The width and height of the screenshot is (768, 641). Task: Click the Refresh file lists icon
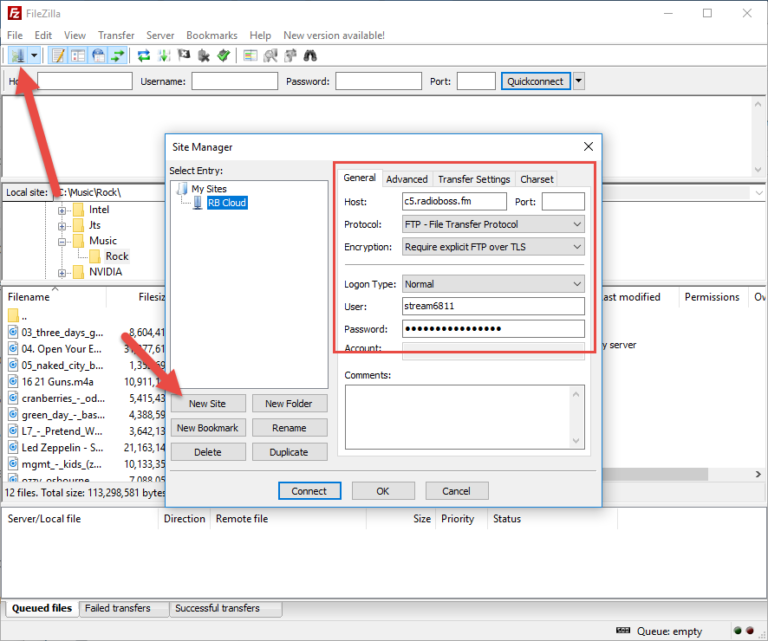(144, 56)
